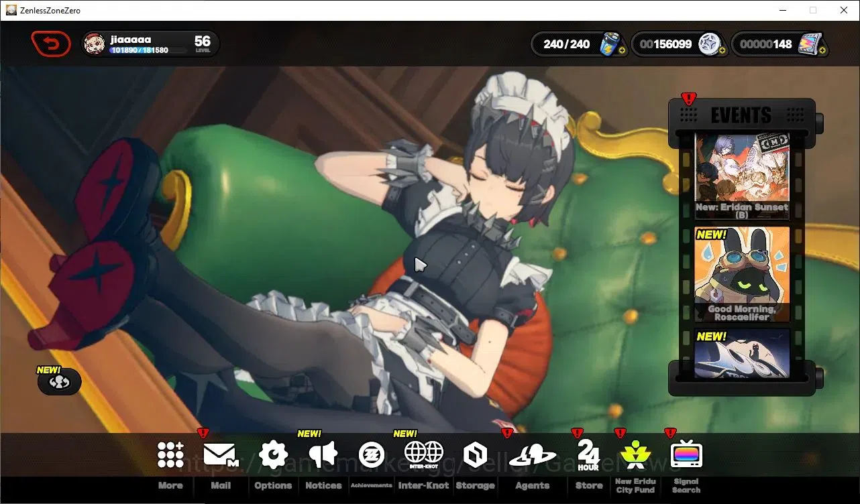Click the New Eridu City Fund label
The image size is (860, 504).
(x=635, y=486)
